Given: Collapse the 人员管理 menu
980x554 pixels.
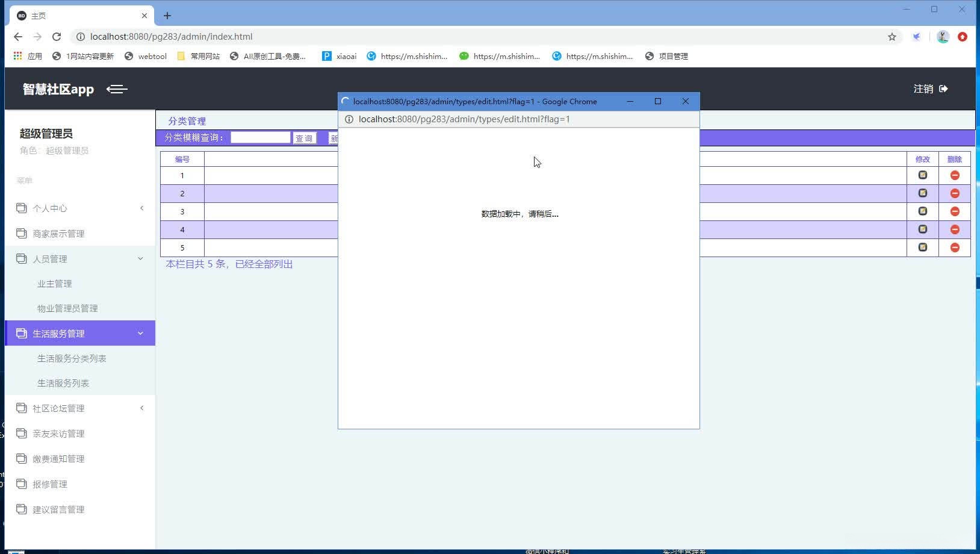Looking at the screenshot, I should 80,259.
